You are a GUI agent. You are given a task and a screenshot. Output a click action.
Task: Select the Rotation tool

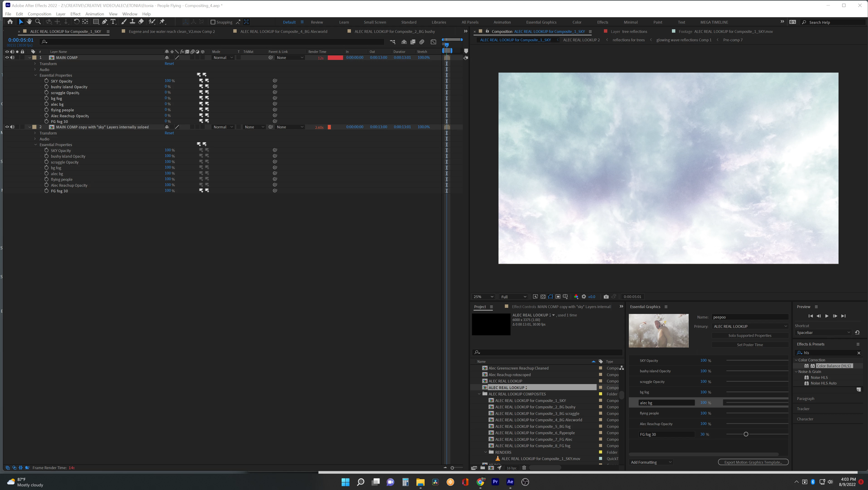pyautogui.click(x=76, y=22)
